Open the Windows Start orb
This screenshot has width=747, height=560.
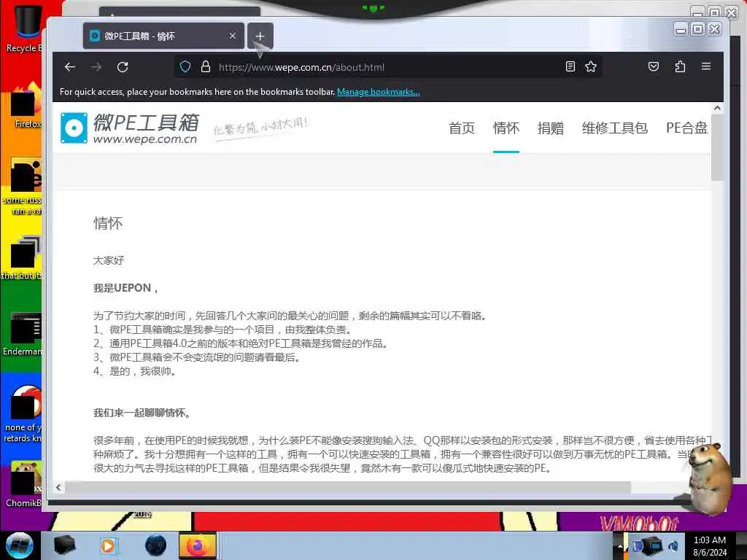click(x=19, y=545)
